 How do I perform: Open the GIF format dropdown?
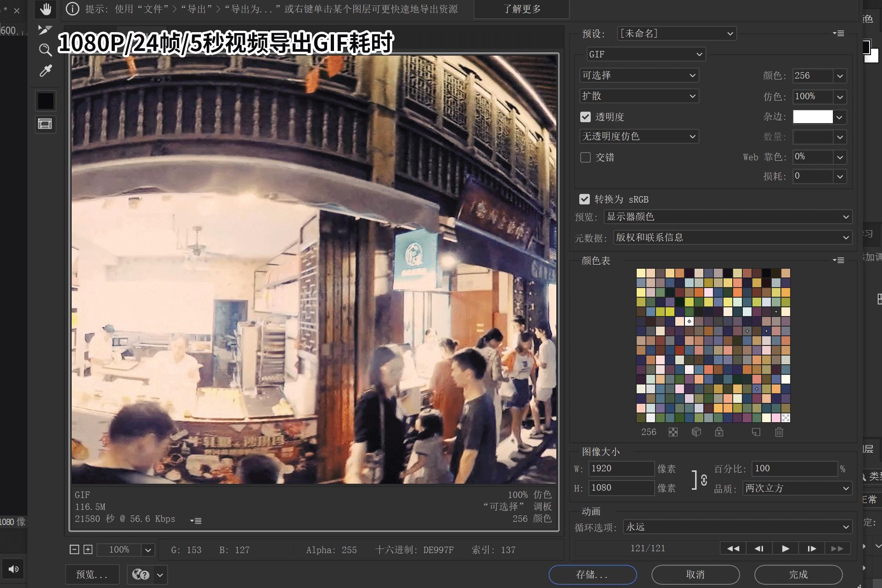click(645, 54)
